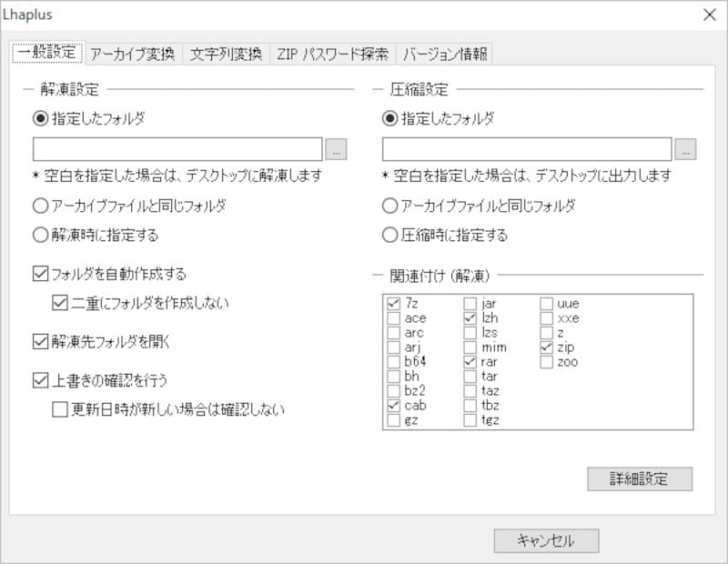Toggle 二重にフォルダを作成しない checkbox

click(x=61, y=303)
